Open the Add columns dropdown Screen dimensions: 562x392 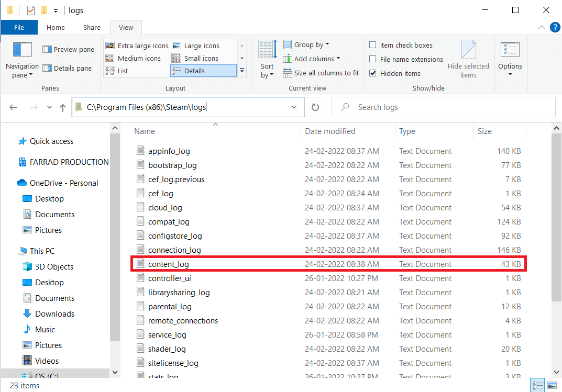coord(312,59)
